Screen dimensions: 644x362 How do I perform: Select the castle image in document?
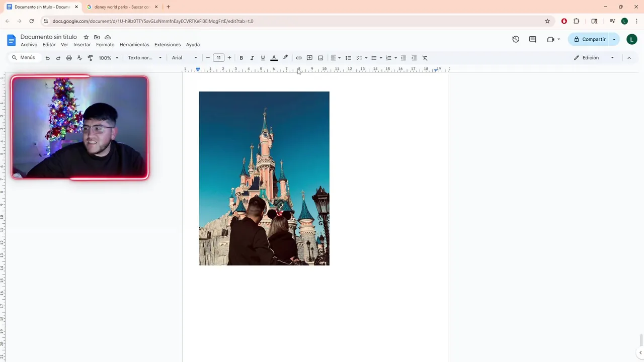(264, 178)
